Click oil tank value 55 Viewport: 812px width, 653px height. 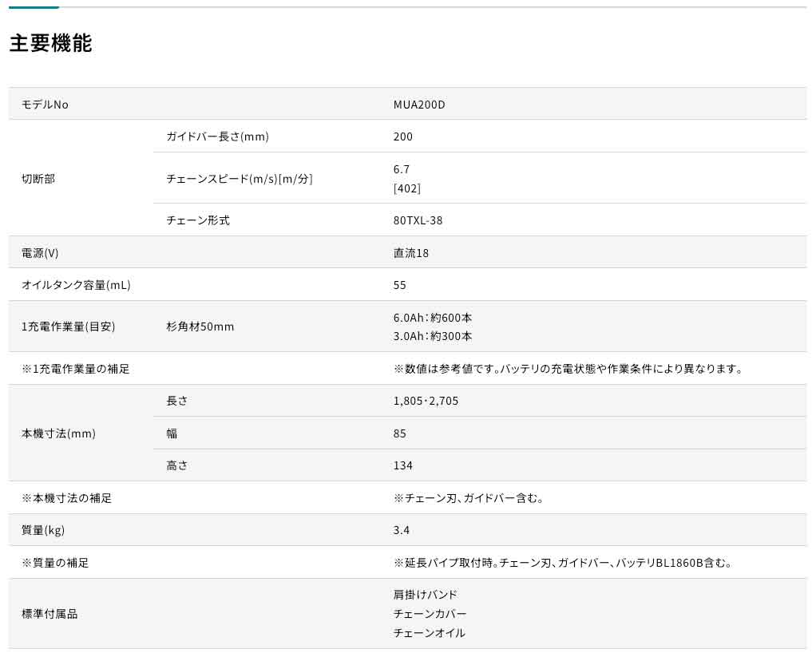tap(400, 285)
